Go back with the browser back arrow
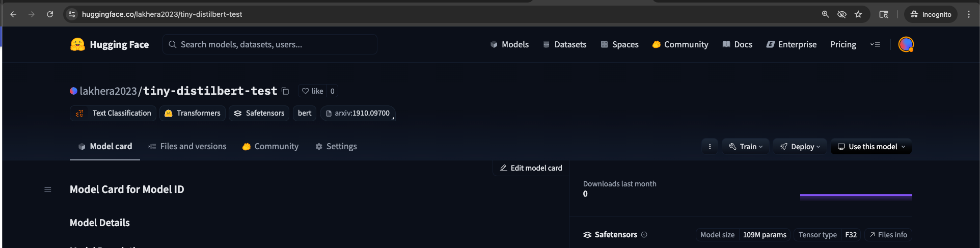Image resolution: width=980 pixels, height=248 pixels. pos(13,14)
